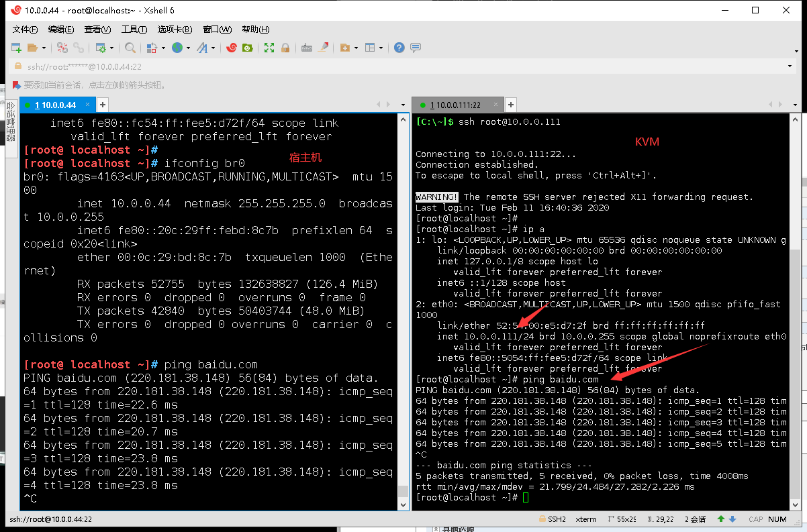Toggle full screen mode icon

(269, 48)
